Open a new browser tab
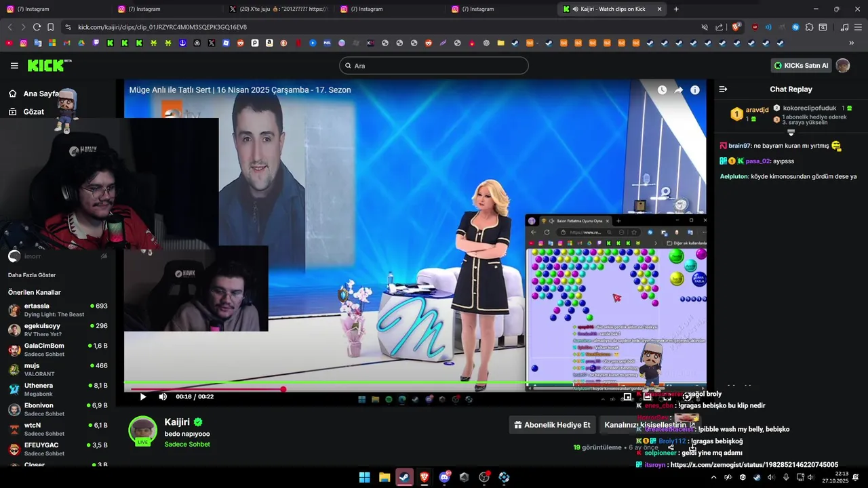The height and width of the screenshot is (488, 868). coord(676,9)
